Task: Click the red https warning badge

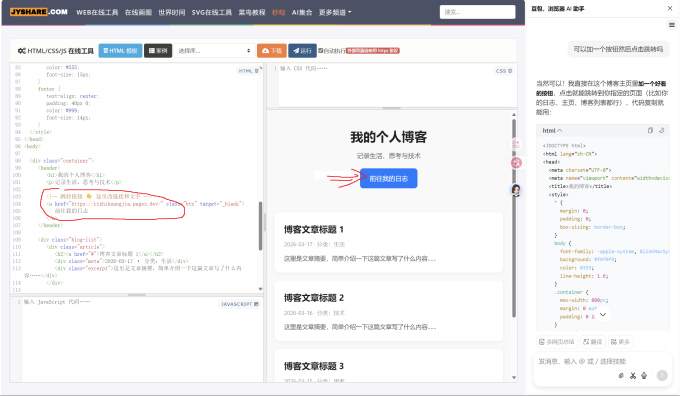Action: [373, 51]
